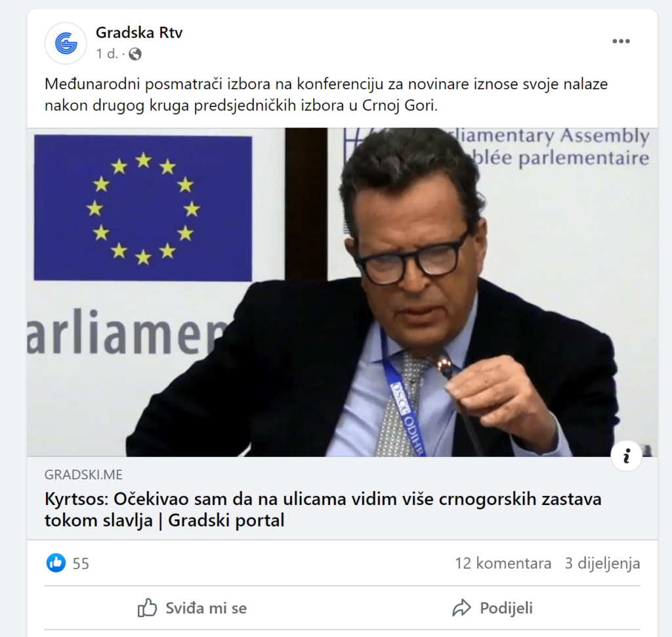This screenshot has height=637, width=672.
Task: Toggle like with "Sviđa mi se" label
Action: [206, 608]
